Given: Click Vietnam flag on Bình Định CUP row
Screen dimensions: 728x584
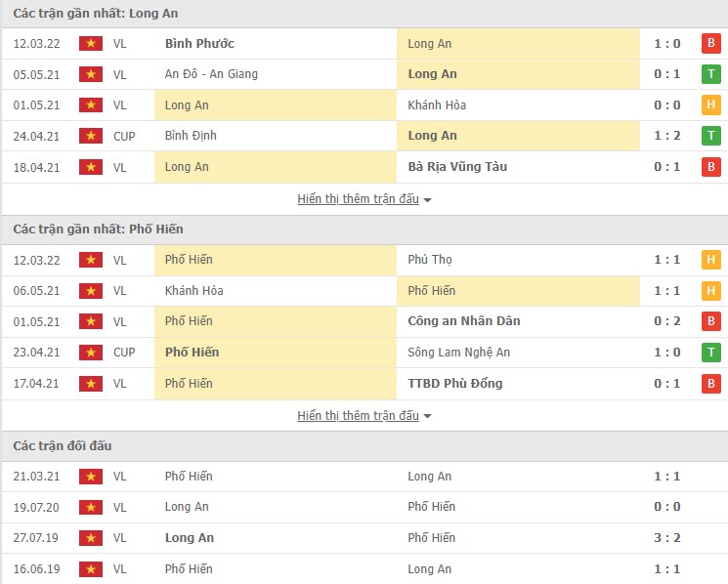Looking at the screenshot, I should pos(91,136).
